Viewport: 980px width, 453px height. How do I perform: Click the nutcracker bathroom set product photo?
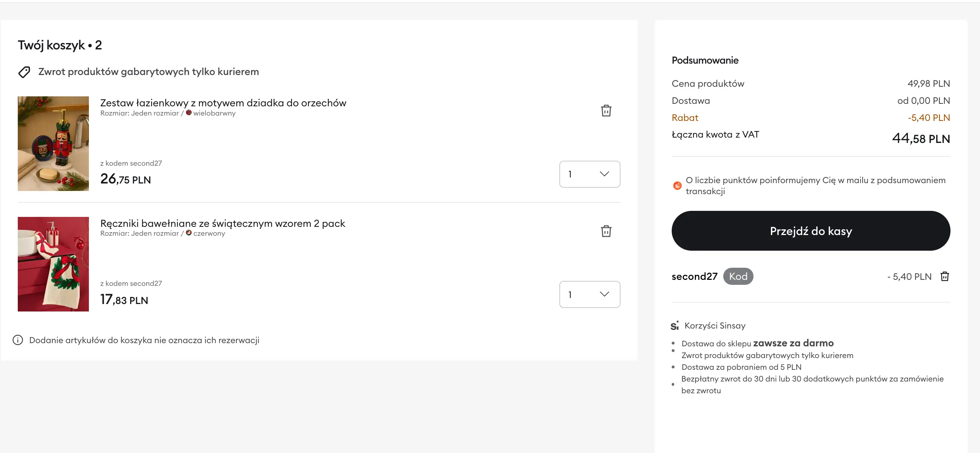53,143
